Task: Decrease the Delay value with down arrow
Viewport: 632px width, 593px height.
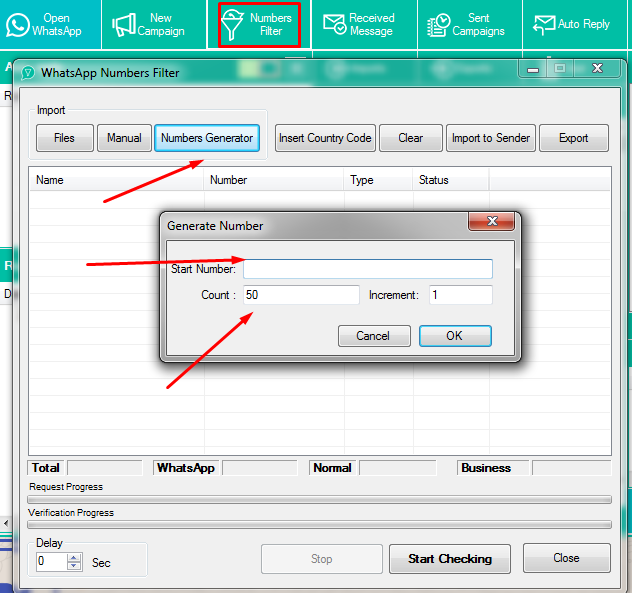Action: point(73,567)
